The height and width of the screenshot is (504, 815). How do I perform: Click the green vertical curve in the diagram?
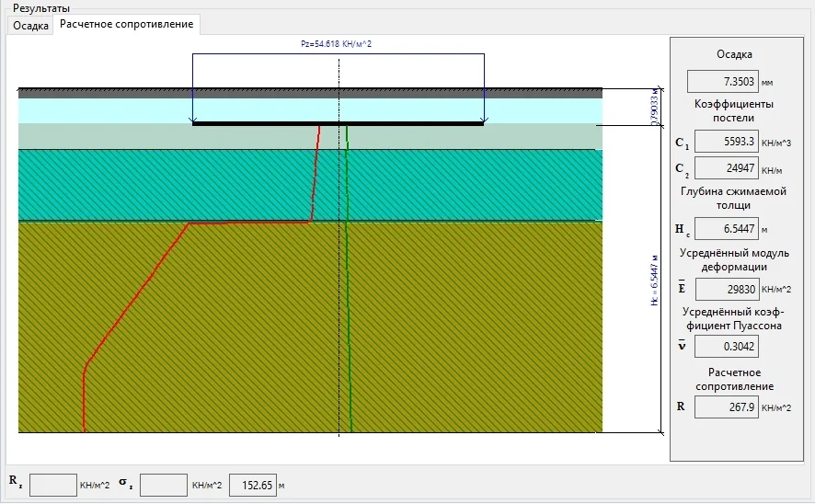click(347, 281)
